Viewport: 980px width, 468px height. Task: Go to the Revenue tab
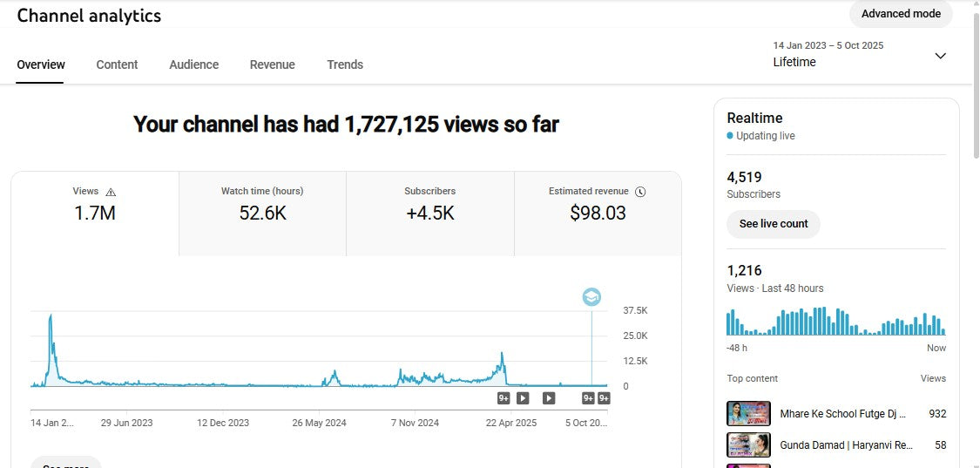[x=272, y=64]
